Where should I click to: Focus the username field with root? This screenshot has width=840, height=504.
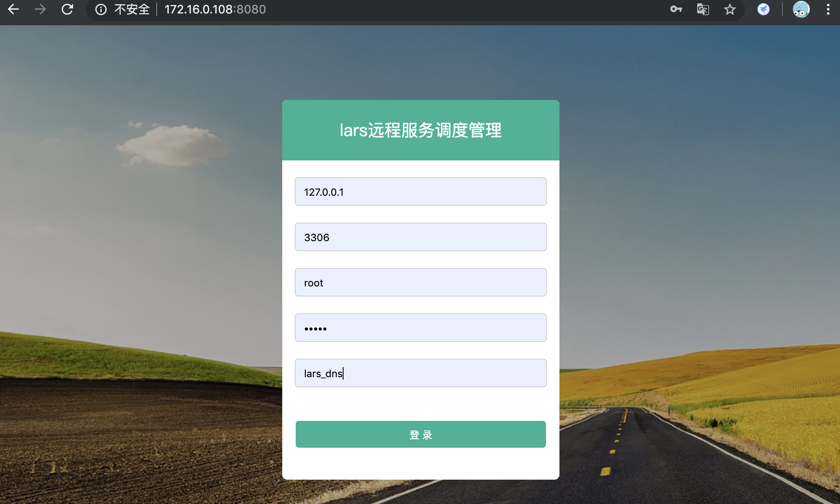420,282
